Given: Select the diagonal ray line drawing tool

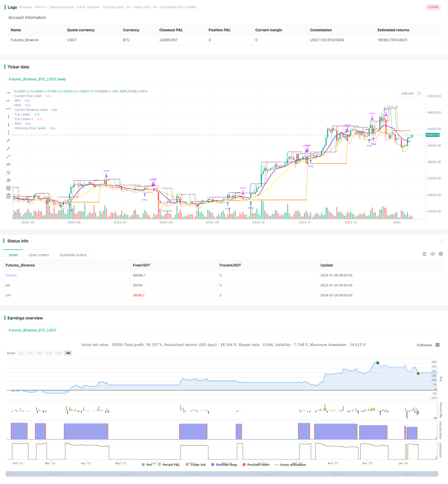Looking at the screenshot, I should point(8,148).
